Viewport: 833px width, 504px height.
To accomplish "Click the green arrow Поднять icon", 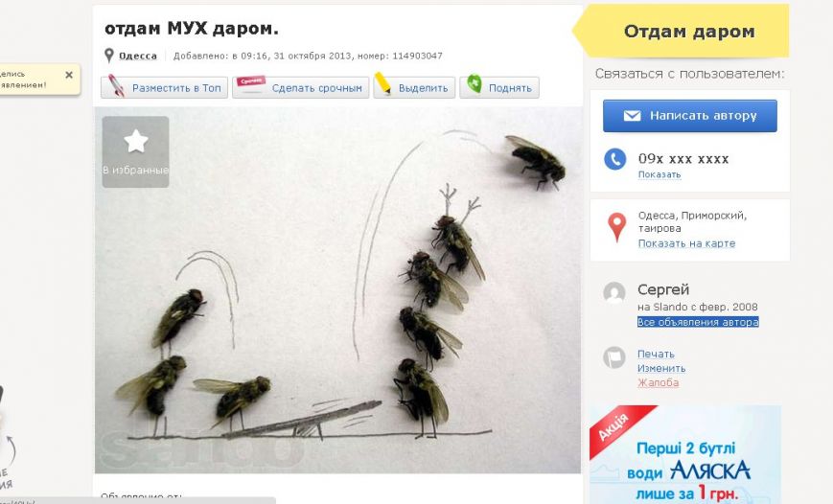I will pyautogui.click(x=474, y=84).
